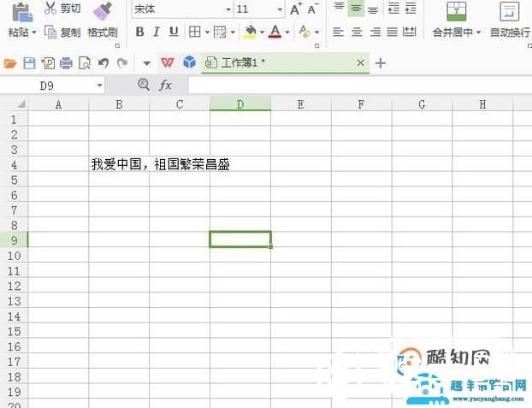The image size is (532, 408).
Task: Set top vertical alignment
Action: click(x=339, y=9)
